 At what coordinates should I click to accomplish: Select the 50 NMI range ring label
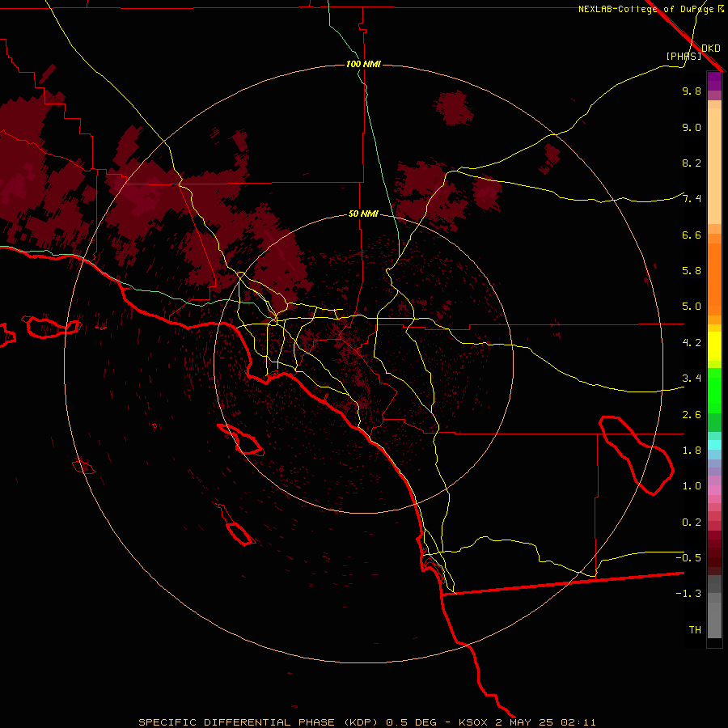(363, 214)
